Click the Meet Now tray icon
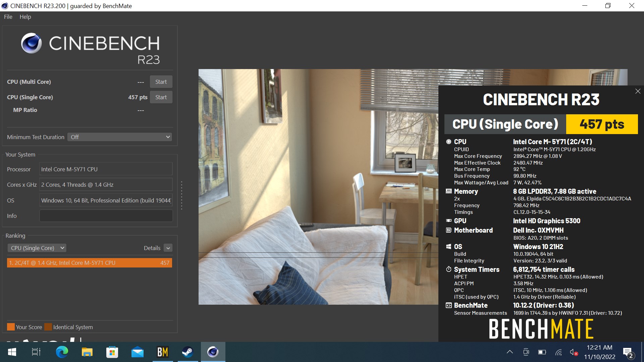This screenshot has width=644, height=362. coord(526,352)
